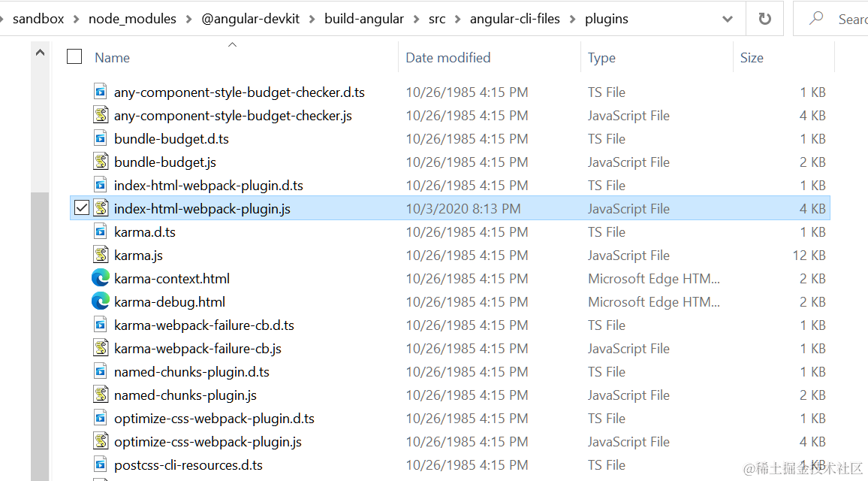Click the named-chunks-plugin.d.ts file icon
The height and width of the screenshot is (481, 868).
(x=100, y=371)
